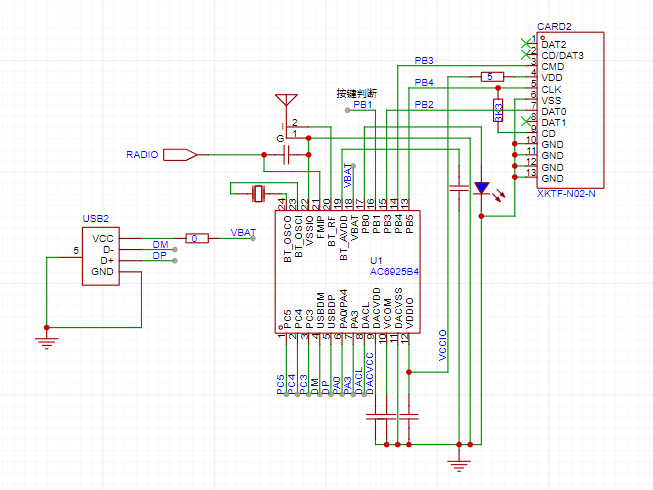Click the RADIO port arrow symbol
The width and height of the screenshot is (653, 490).
pos(180,154)
